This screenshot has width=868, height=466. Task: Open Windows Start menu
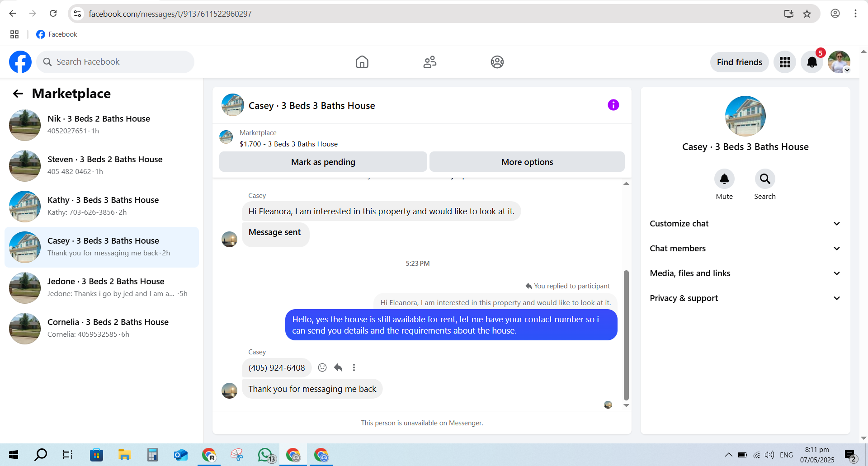(14, 455)
